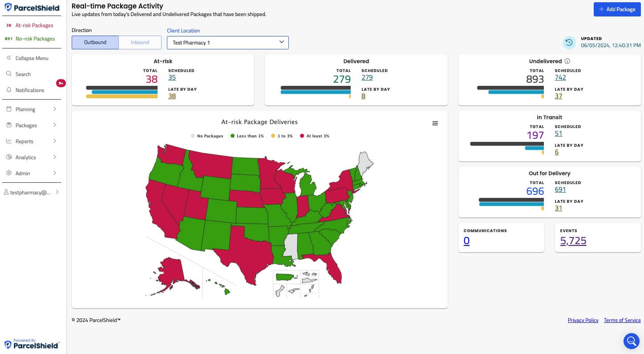The width and height of the screenshot is (644, 354).
Task: Open Notifications bell icon
Action: [x=8, y=90]
